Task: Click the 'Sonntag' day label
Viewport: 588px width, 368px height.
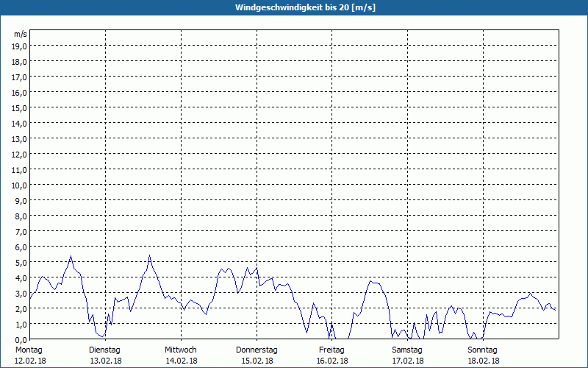Action: click(482, 350)
